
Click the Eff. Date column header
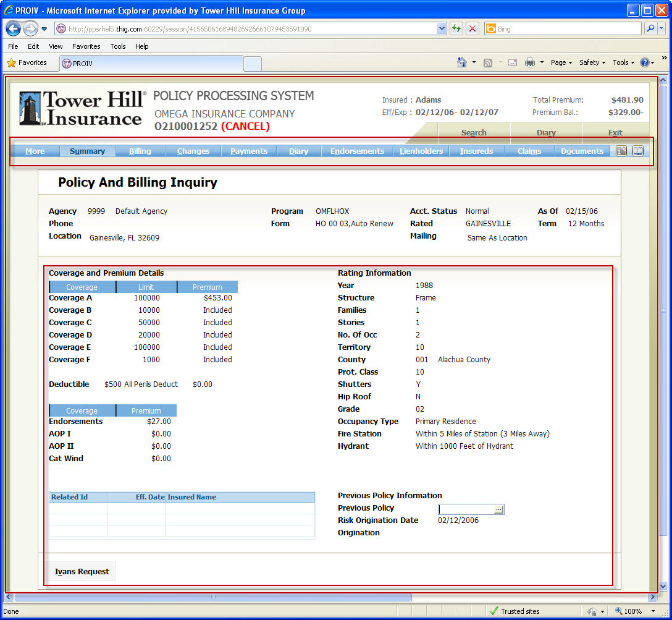(x=136, y=497)
